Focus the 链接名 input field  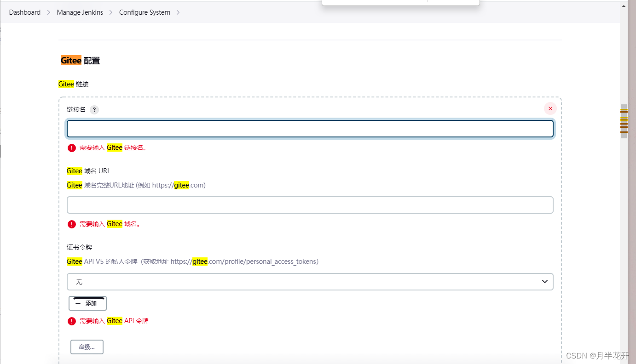[x=310, y=129]
